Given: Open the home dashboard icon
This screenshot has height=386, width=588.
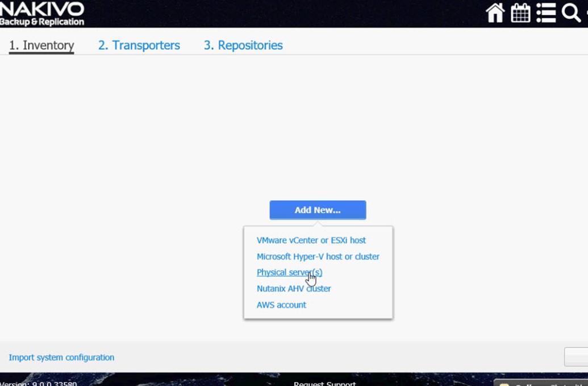Looking at the screenshot, I should point(495,13).
